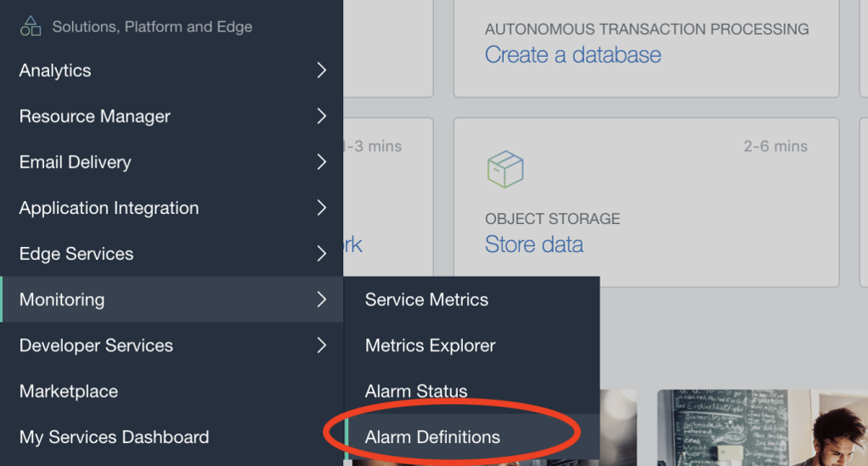This screenshot has width=868, height=466.
Task: Select the Developer Services menu item
Action: coord(96,345)
